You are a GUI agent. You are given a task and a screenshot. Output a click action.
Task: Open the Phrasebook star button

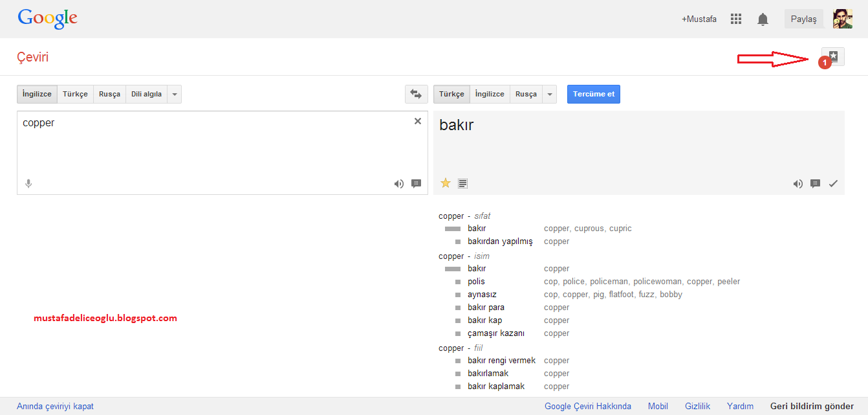point(833,57)
